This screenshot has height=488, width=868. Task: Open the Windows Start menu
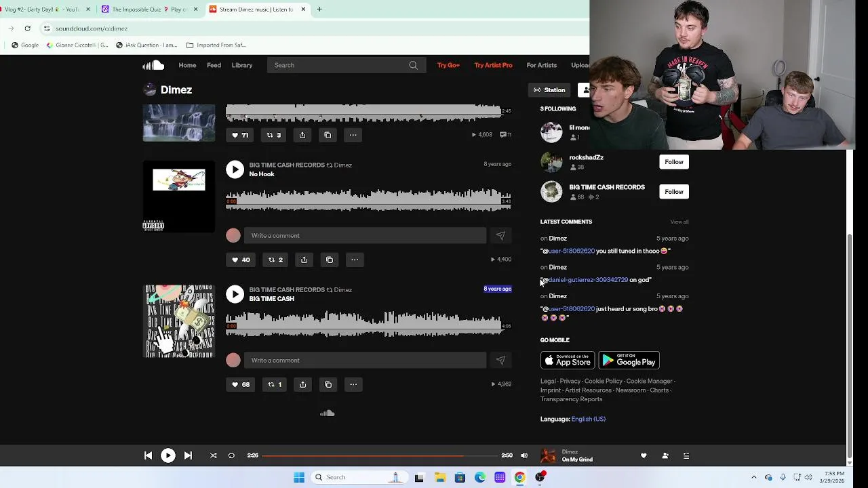299,477
